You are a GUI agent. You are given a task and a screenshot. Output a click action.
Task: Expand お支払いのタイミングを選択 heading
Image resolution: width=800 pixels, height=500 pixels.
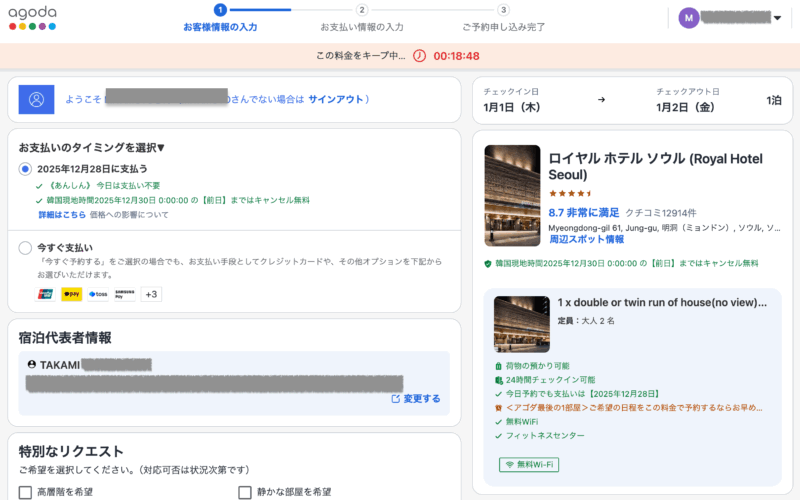(x=92, y=147)
